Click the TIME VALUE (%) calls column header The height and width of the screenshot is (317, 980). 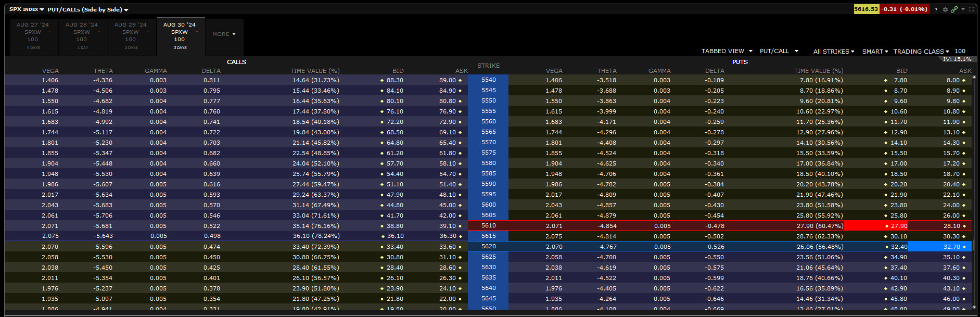[x=314, y=71]
